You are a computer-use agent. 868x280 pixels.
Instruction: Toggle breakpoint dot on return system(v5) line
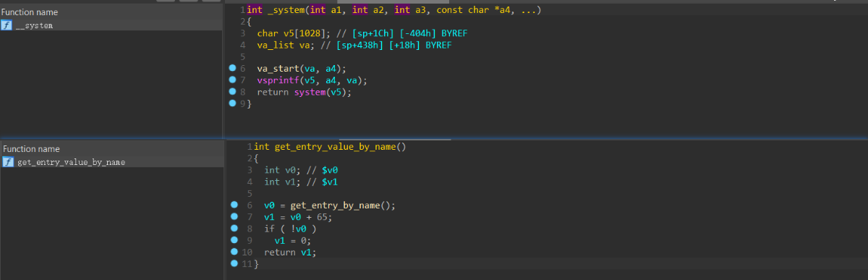coord(233,92)
